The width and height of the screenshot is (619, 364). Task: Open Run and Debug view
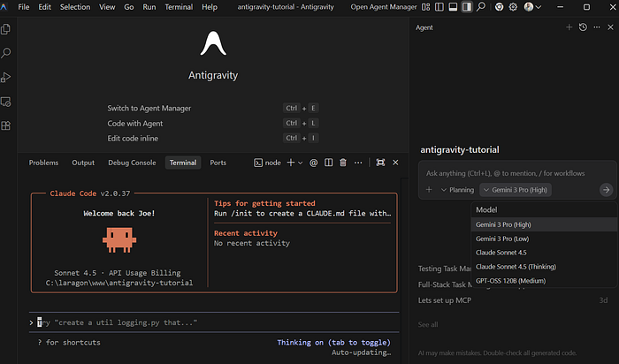6,77
